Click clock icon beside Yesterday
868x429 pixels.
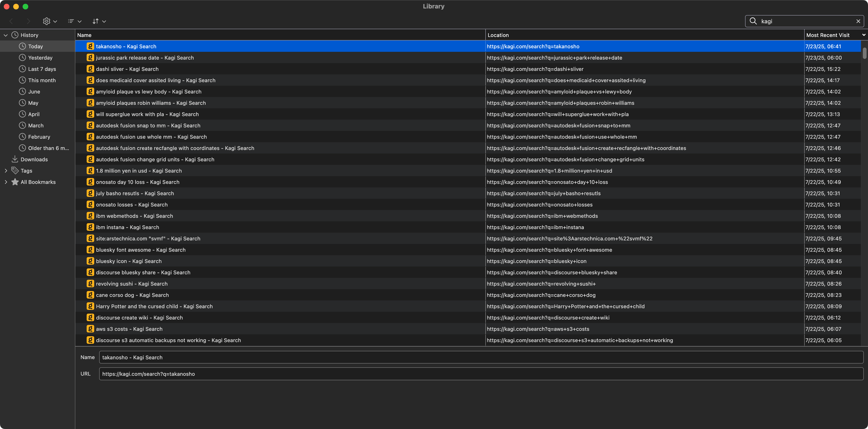point(22,57)
